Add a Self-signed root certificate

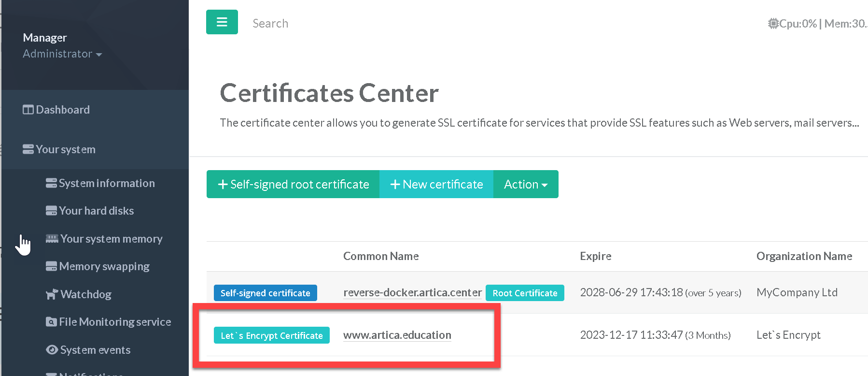[293, 184]
